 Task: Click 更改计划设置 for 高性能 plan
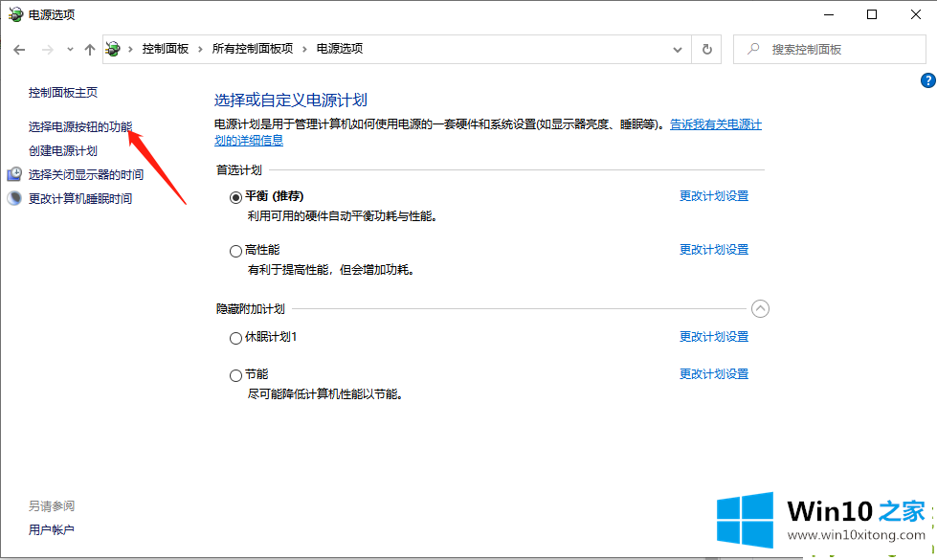tap(713, 250)
